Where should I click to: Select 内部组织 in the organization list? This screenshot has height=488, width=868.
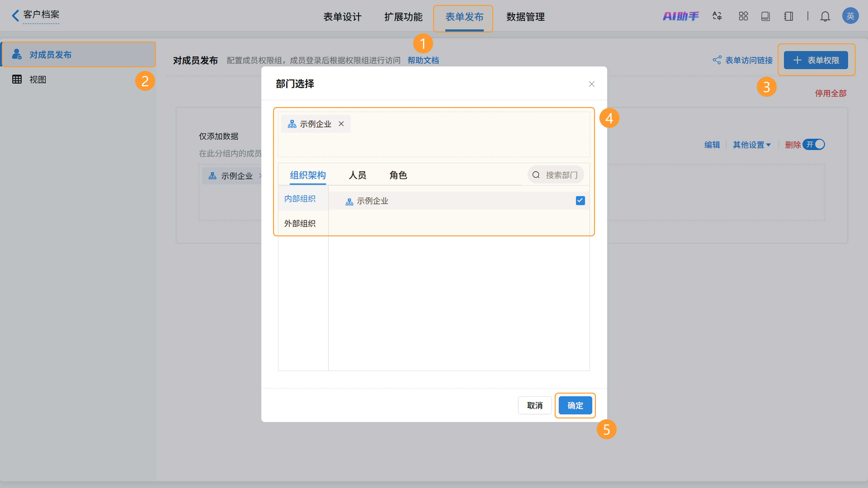coord(300,199)
